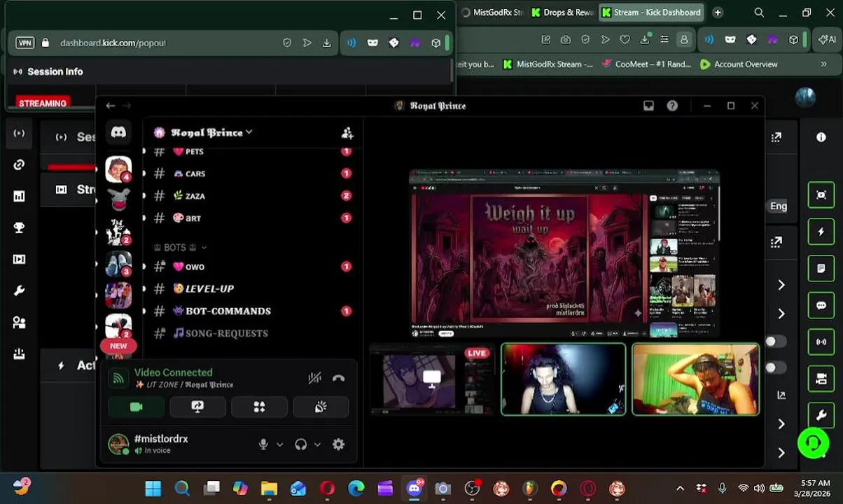The image size is (843, 504).
Task: Open Kick dashboard lightning bolt icon
Action: click(x=821, y=232)
